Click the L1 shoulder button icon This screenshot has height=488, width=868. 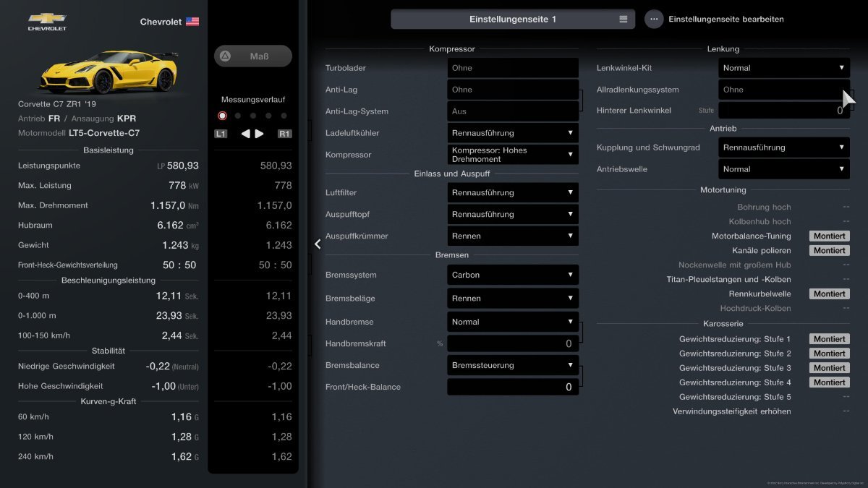221,134
